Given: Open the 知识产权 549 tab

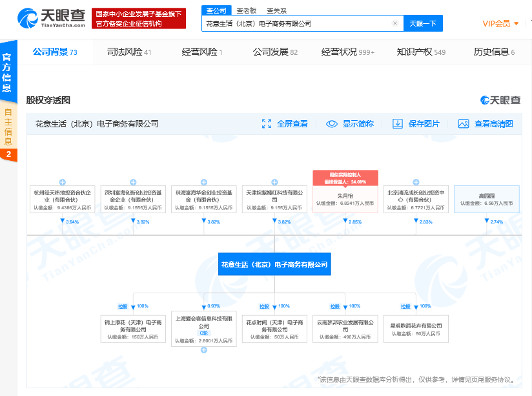Looking at the screenshot, I should point(421,52).
